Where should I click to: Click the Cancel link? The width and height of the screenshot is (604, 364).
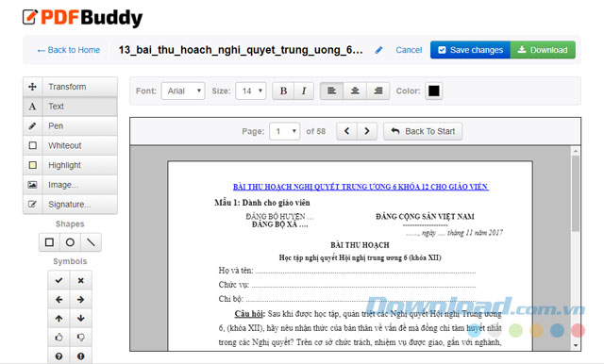pos(409,50)
